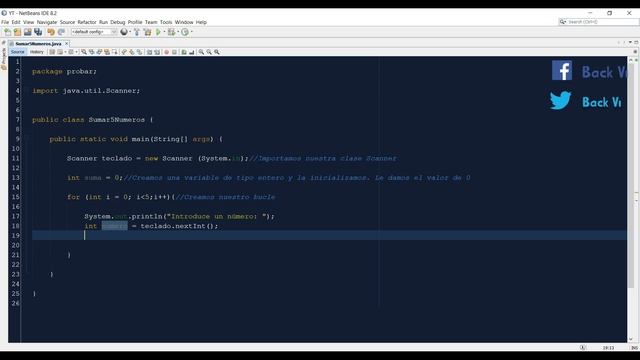Click the New File toolbar icon
Image resolution: width=640 pixels, height=360 pixels.
7,32
